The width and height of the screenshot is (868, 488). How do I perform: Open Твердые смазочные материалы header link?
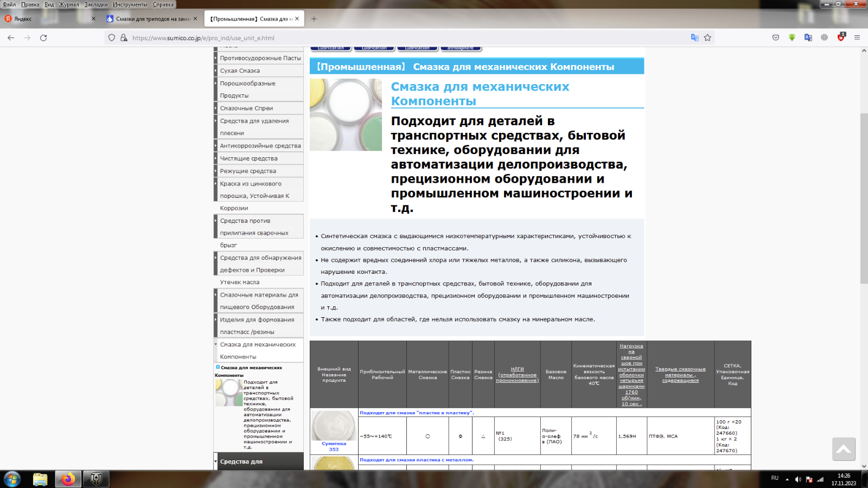[680, 375]
